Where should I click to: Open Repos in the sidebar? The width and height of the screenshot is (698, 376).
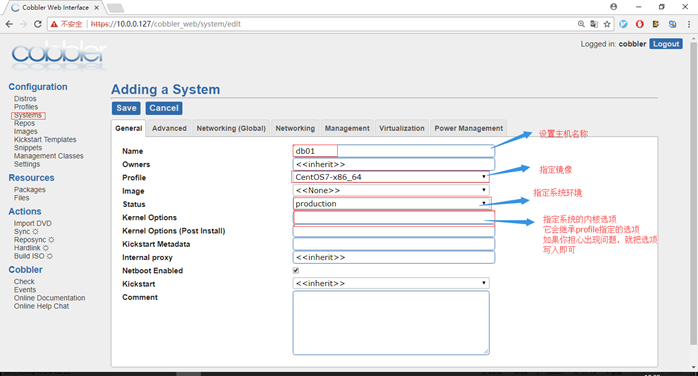click(x=24, y=123)
